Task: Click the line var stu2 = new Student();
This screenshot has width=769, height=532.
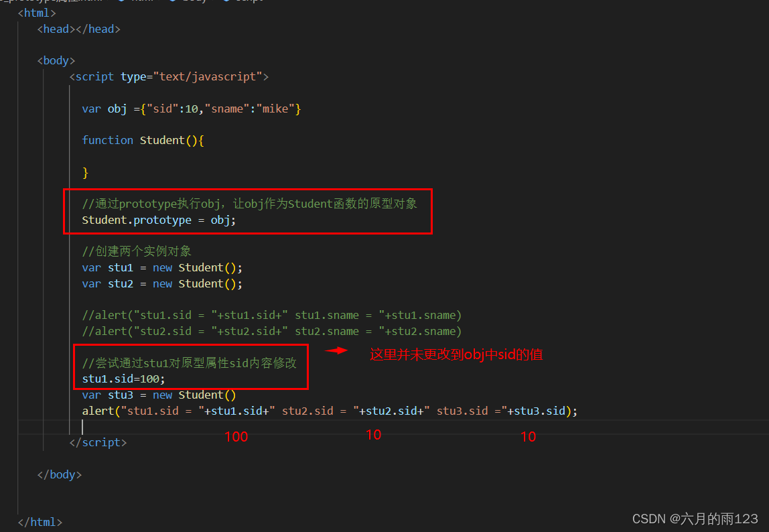Action: 162,284
